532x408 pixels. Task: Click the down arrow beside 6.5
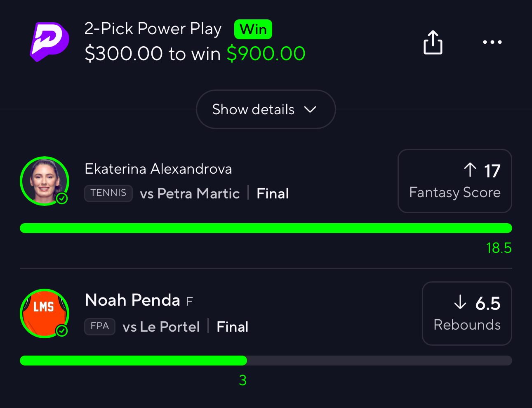click(x=460, y=302)
